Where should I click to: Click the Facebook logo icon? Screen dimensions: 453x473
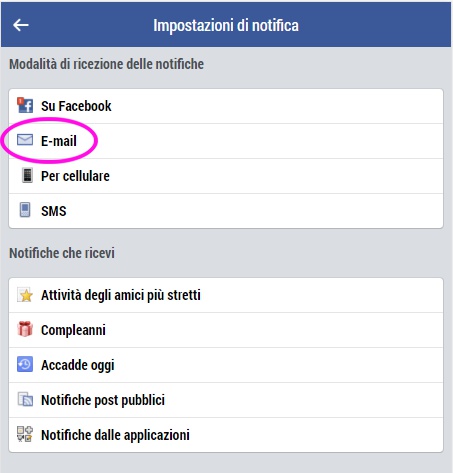25,105
